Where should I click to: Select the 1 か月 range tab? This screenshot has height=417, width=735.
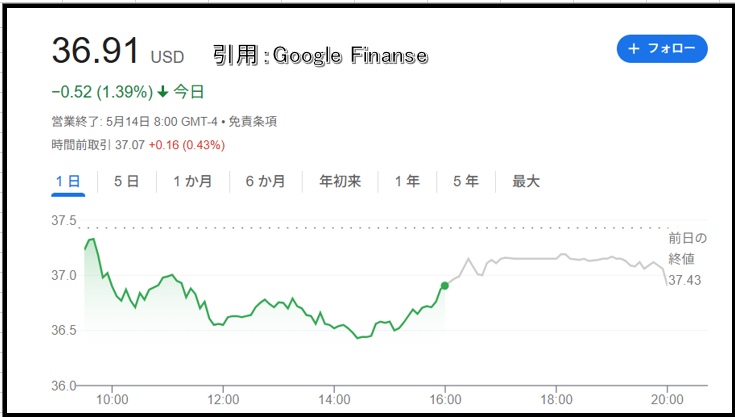click(x=193, y=181)
